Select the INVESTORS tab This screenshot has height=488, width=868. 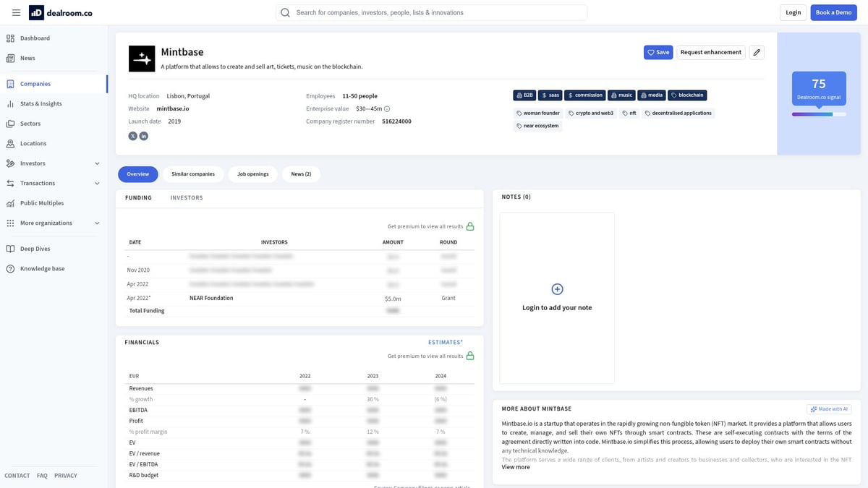tap(187, 197)
